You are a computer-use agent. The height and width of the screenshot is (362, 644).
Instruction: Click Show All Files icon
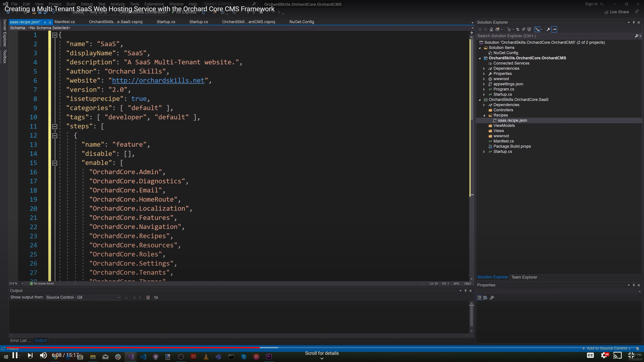point(529,29)
